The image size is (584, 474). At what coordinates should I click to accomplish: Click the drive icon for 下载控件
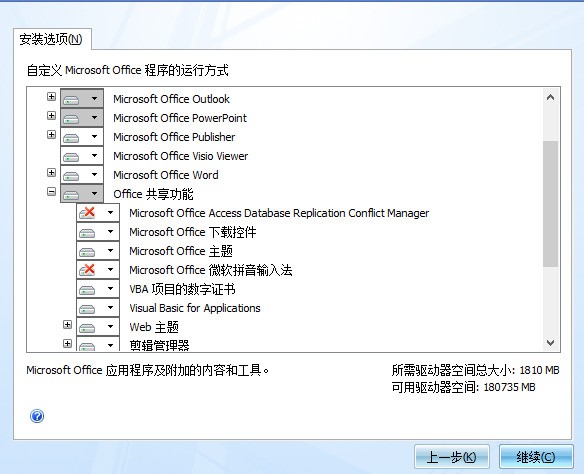[87, 233]
